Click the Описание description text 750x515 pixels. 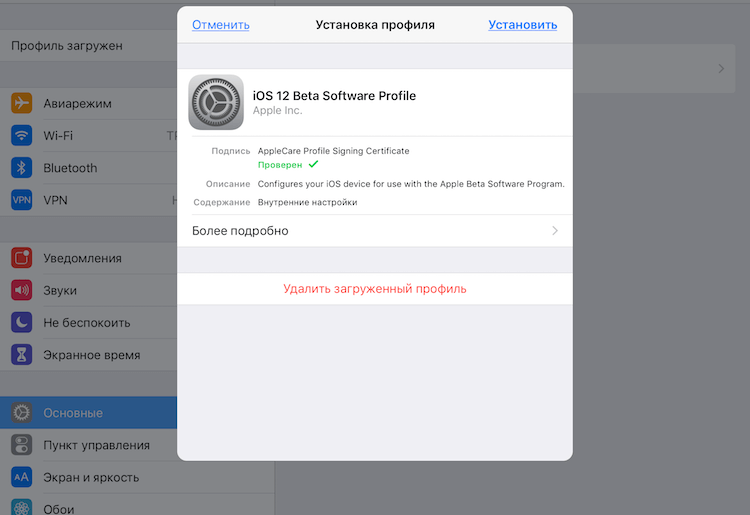pyautogui.click(x=411, y=184)
